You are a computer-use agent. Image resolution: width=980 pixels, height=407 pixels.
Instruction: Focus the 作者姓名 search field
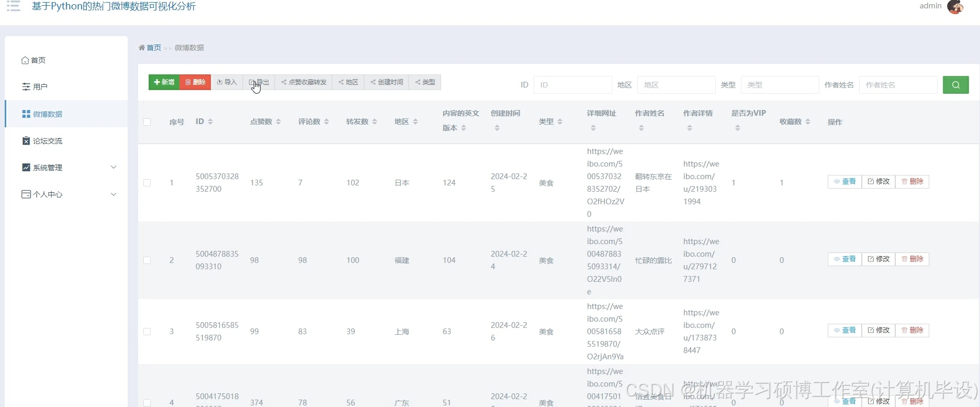point(898,85)
